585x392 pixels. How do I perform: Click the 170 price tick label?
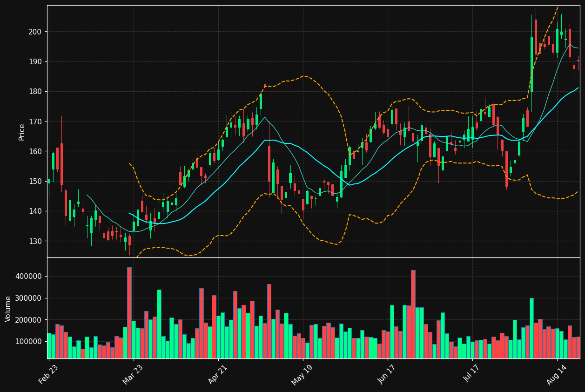pos(35,122)
